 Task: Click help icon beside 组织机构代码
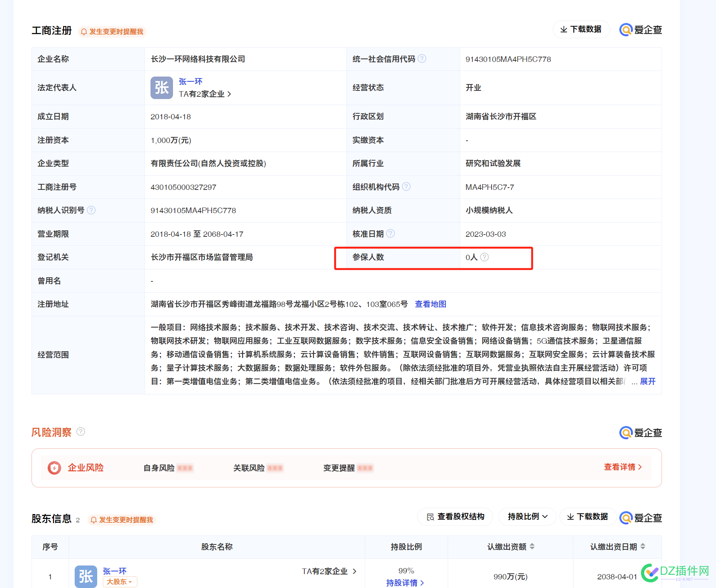[x=406, y=186]
